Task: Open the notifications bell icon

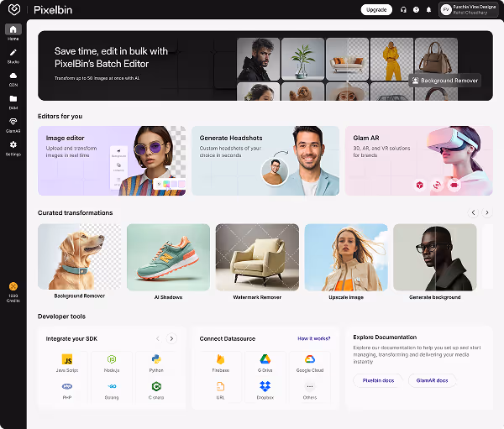Action: tap(428, 9)
